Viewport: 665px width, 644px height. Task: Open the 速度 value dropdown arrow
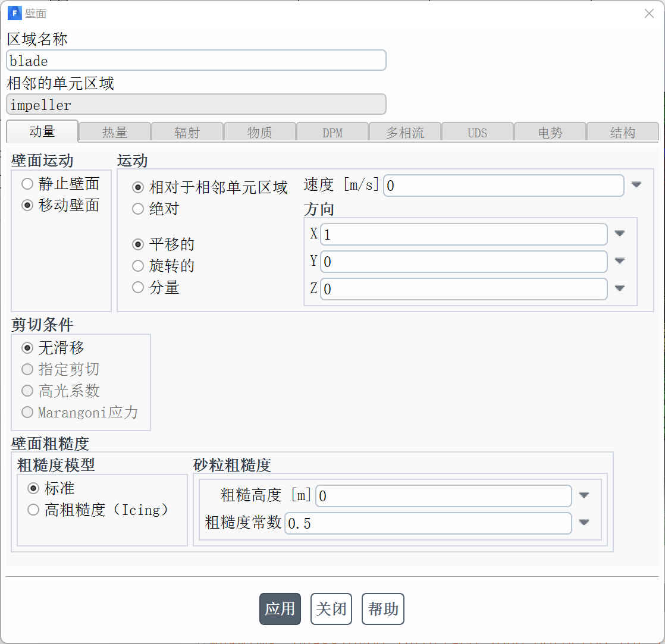point(636,185)
